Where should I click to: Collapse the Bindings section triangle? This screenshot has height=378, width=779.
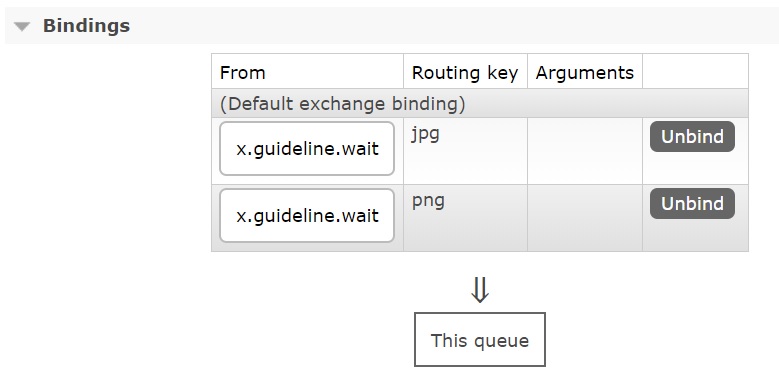(x=22, y=26)
